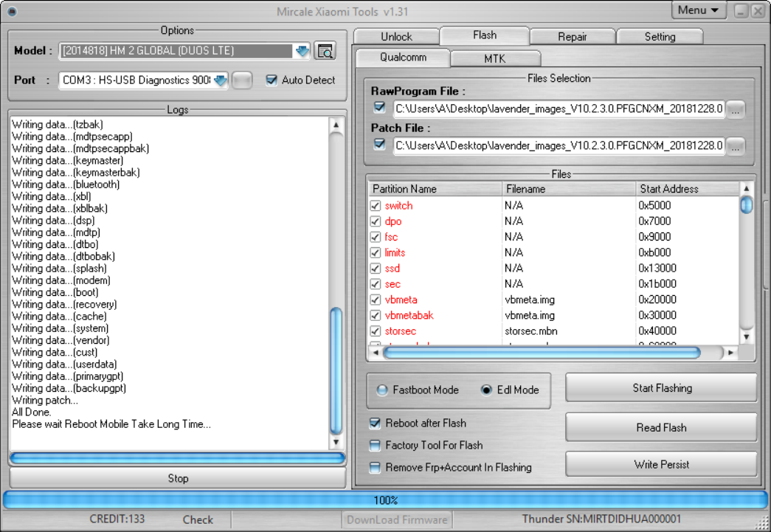Click the 'Writing patch...' log line
This screenshot has height=532, width=771.
(x=45, y=400)
